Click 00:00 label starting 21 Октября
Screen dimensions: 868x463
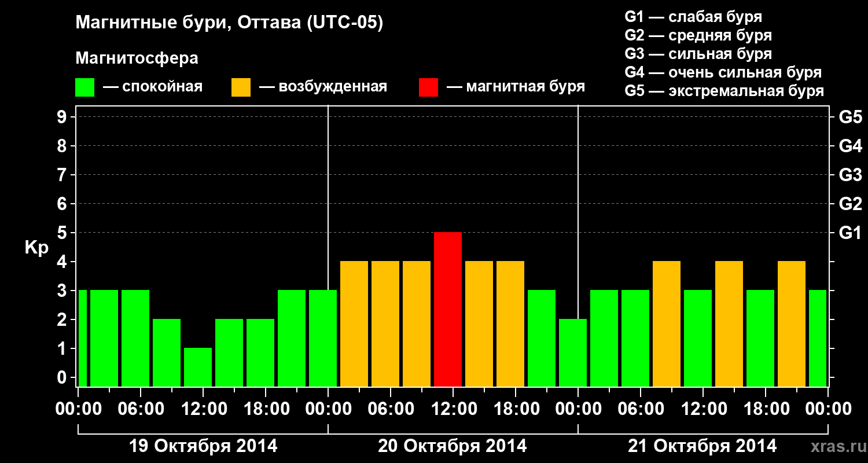pyautogui.click(x=578, y=409)
